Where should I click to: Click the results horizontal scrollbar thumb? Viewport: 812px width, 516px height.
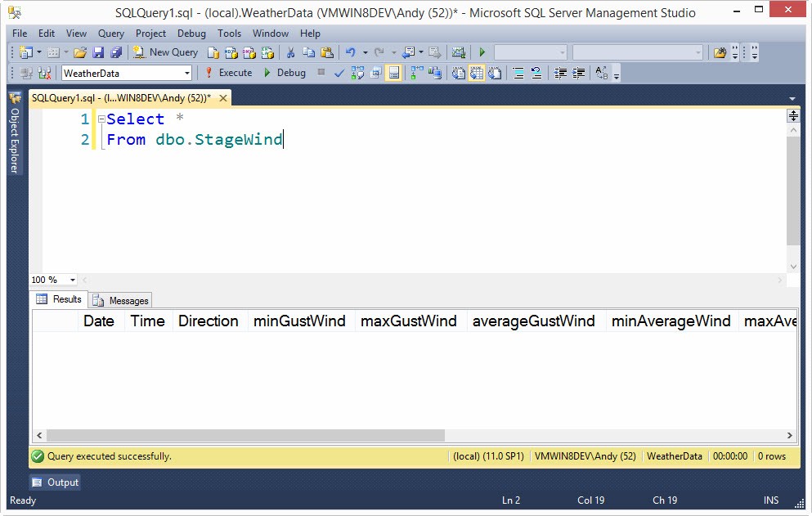(245, 436)
